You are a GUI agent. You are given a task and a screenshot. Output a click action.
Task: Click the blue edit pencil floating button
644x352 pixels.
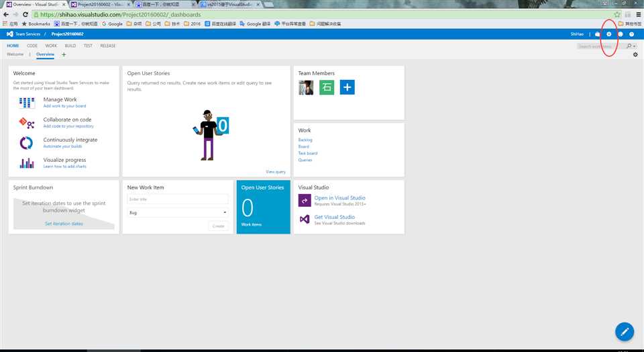[x=625, y=331]
